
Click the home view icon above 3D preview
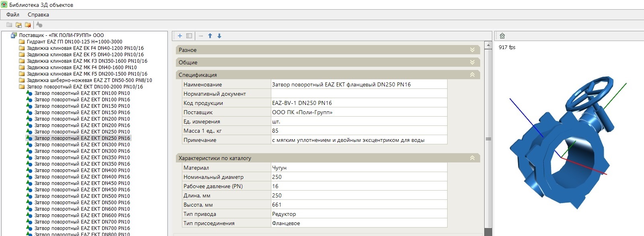(502, 36)
